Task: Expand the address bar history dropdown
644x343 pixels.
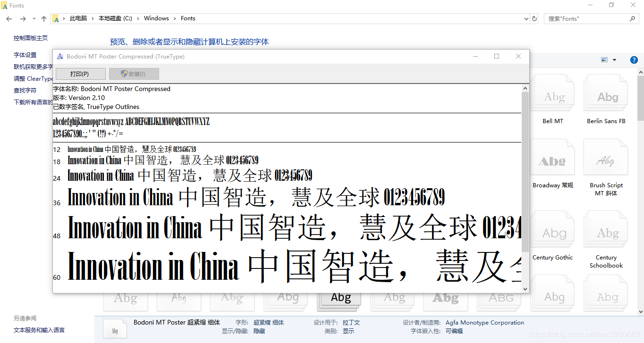Action: (526, 19)
